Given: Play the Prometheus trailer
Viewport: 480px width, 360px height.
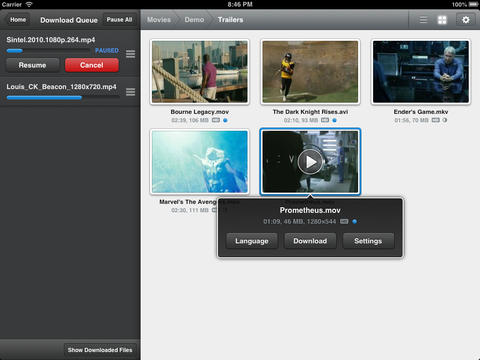Looking at the screenshot, I should pos(310,162).
